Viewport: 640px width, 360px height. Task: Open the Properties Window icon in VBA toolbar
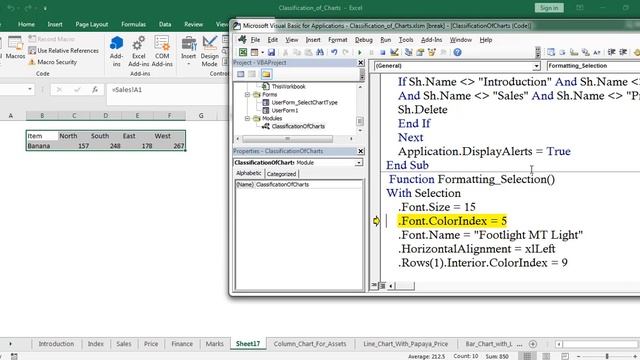pos(420,52)
